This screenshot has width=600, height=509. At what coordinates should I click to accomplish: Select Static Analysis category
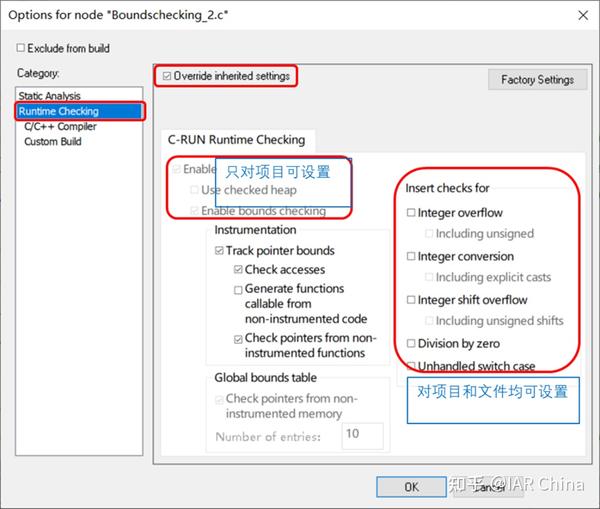tap(49, 96)
